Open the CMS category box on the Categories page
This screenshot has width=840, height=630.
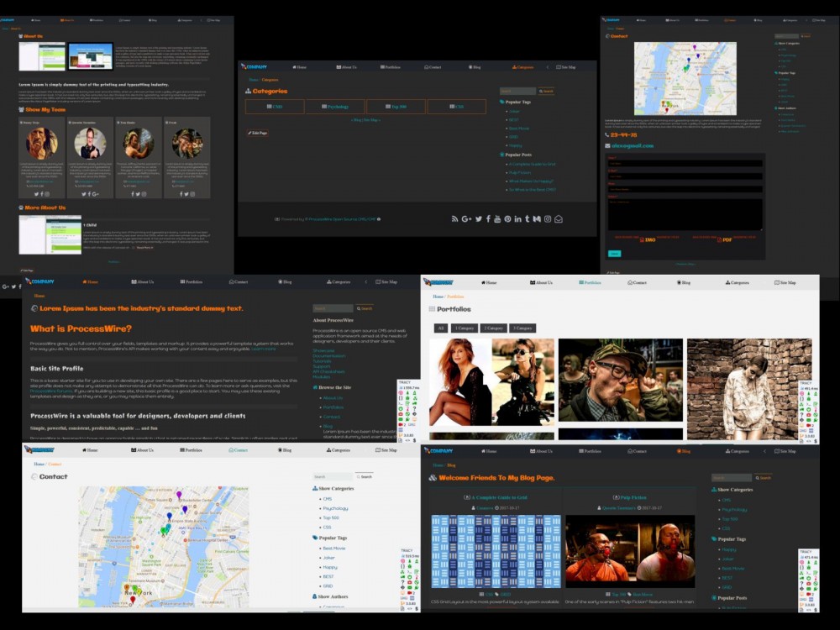[x=275, y=107]
